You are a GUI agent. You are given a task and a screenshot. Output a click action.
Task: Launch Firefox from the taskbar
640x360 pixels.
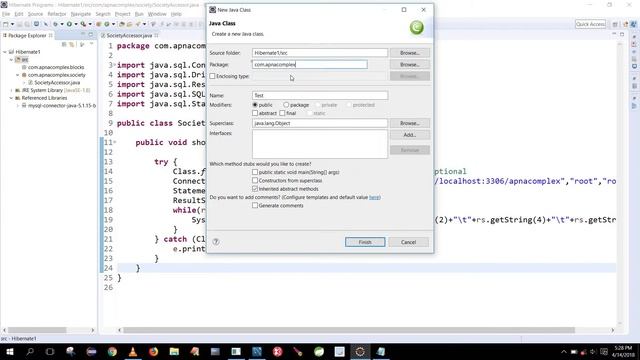(x=153, y=351)
